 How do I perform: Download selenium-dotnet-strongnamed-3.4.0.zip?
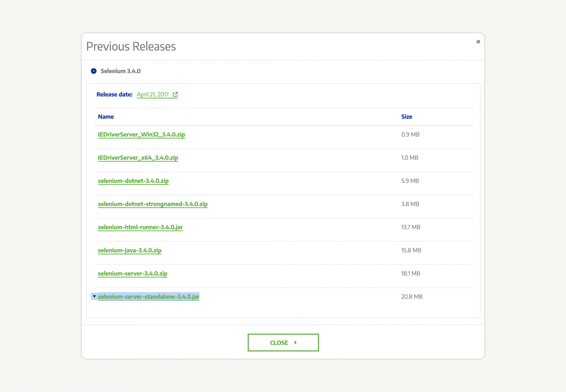click(x=153, y=204)
